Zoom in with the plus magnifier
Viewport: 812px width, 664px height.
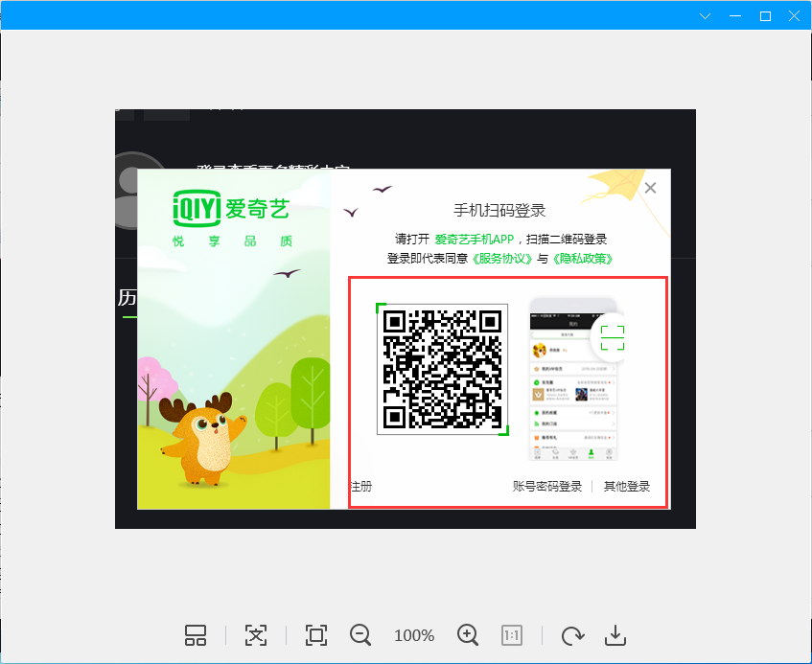[x=468, y=635]
